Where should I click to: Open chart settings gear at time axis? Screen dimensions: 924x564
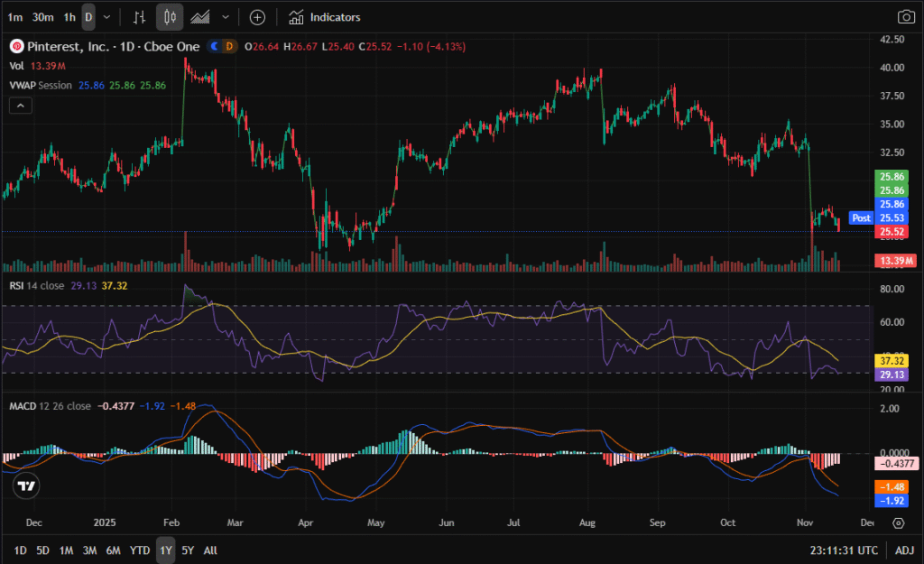[x=899, y=522]
